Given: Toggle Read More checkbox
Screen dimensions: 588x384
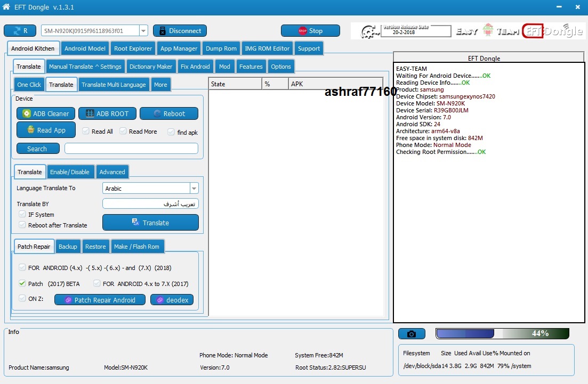Looking at the screenshot, I should (123, 131).
